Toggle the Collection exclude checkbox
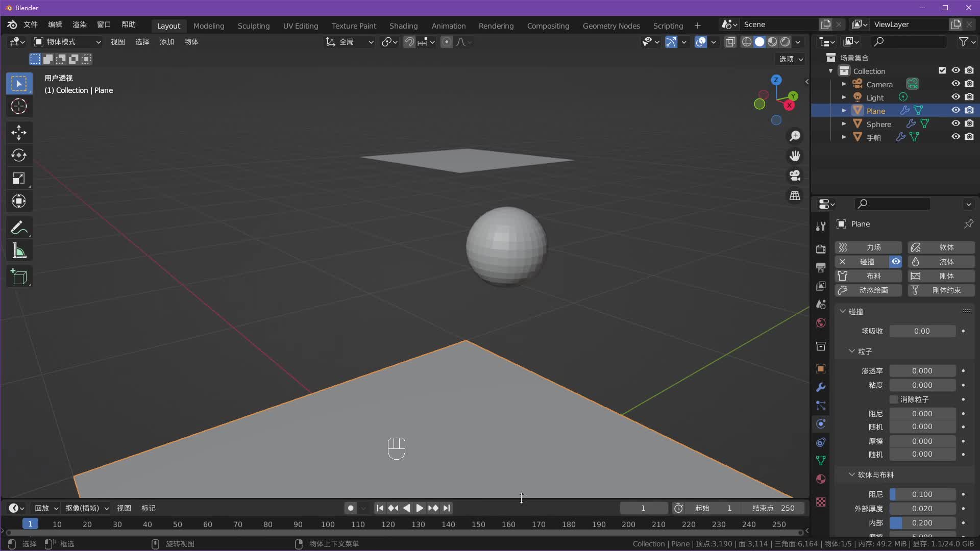 942,70
